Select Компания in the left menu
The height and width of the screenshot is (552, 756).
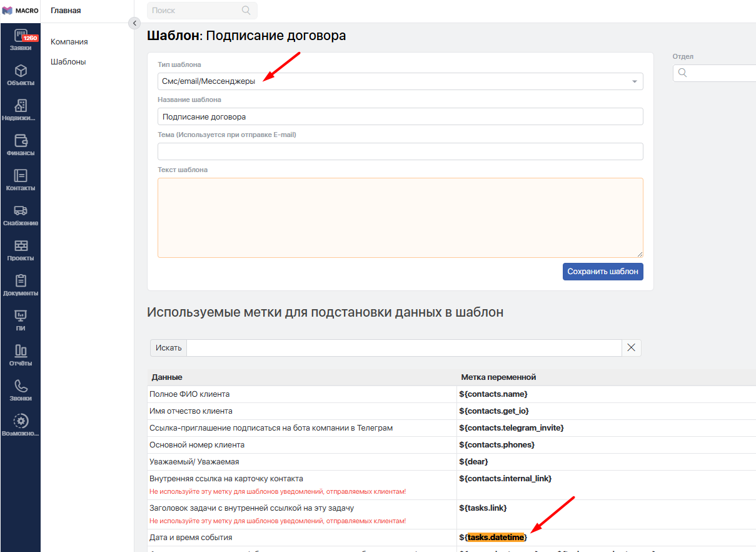click(x=69, y=42)
